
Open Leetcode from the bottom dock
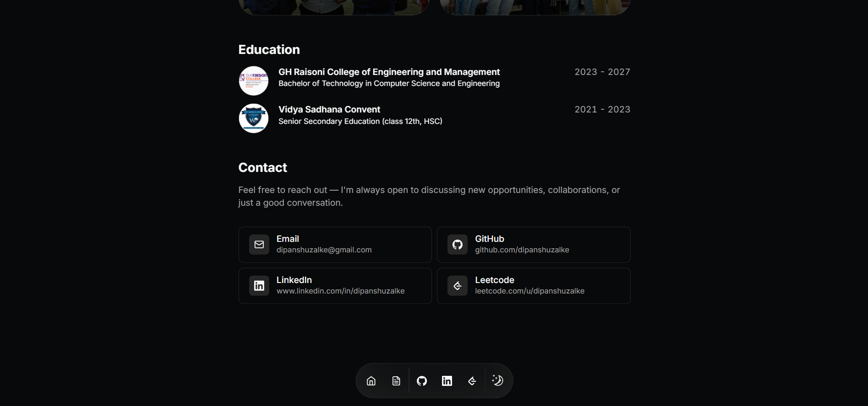472,381
